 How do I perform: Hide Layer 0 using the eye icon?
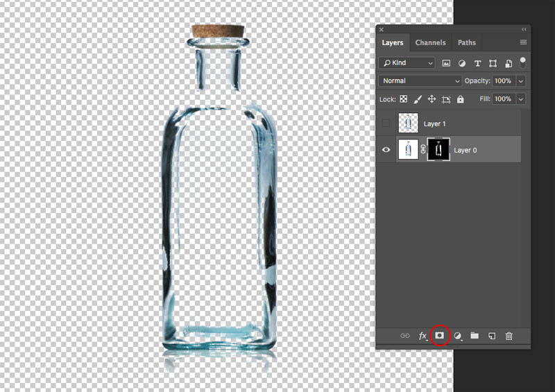(386, 150)
